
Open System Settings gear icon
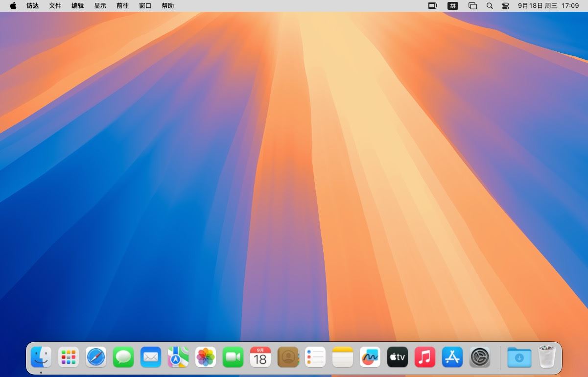480,357
